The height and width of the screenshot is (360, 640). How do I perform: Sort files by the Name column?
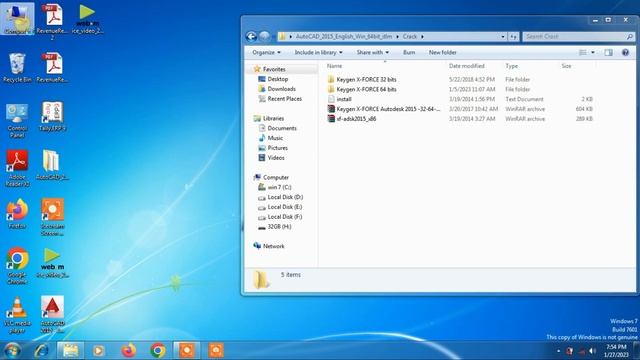[x=334, y=66]
